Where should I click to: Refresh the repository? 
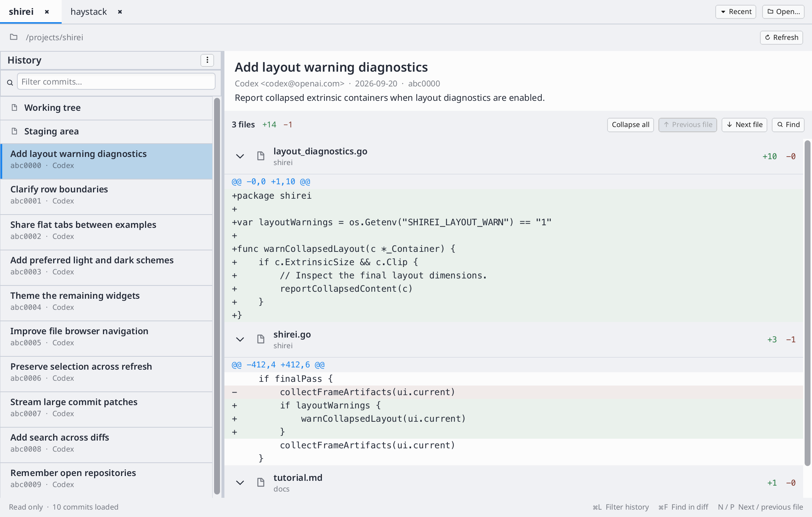click(x=781, y=37)
